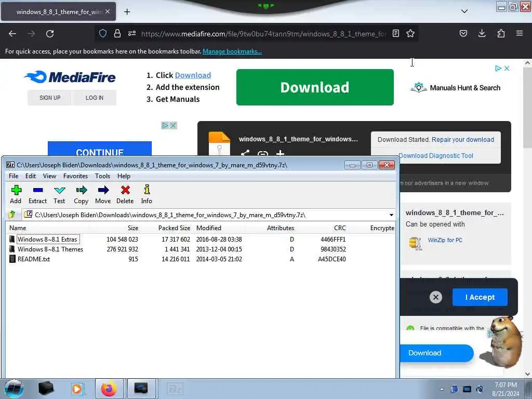
Task: Open the Edit menu in 7-Zip
Action: point(31,176)
